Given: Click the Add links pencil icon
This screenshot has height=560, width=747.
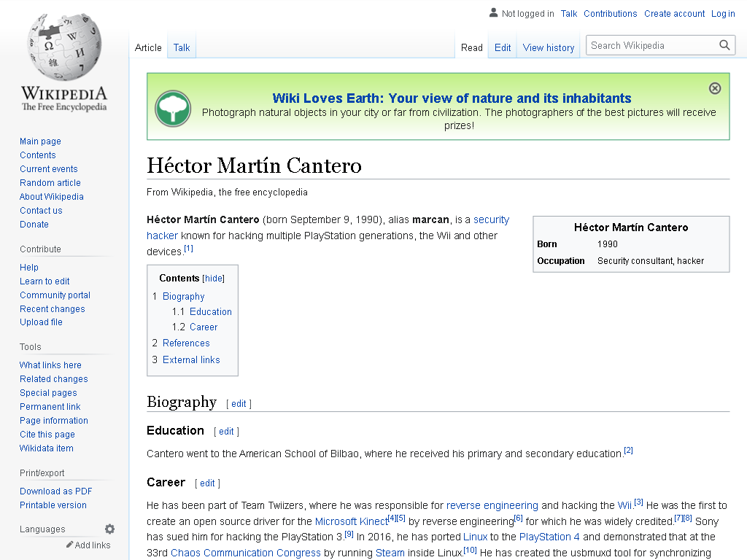Looking at the screenshot, I should coord(69,544).
